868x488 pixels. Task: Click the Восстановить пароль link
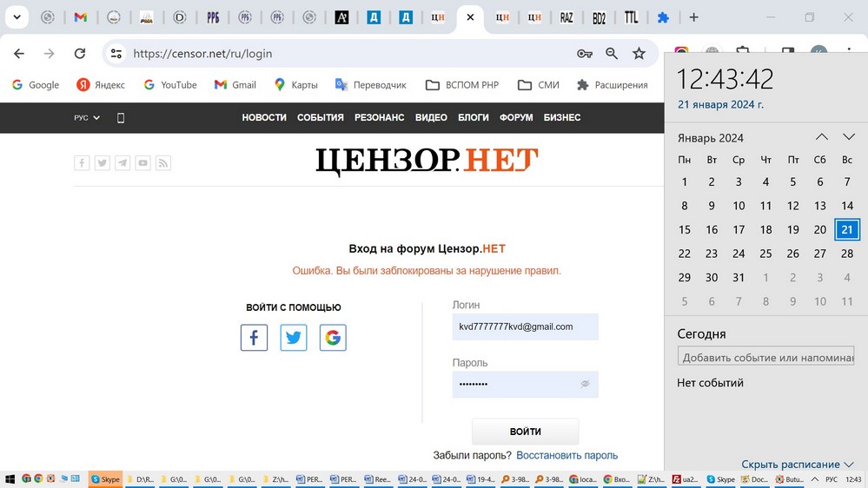(567, 455)
